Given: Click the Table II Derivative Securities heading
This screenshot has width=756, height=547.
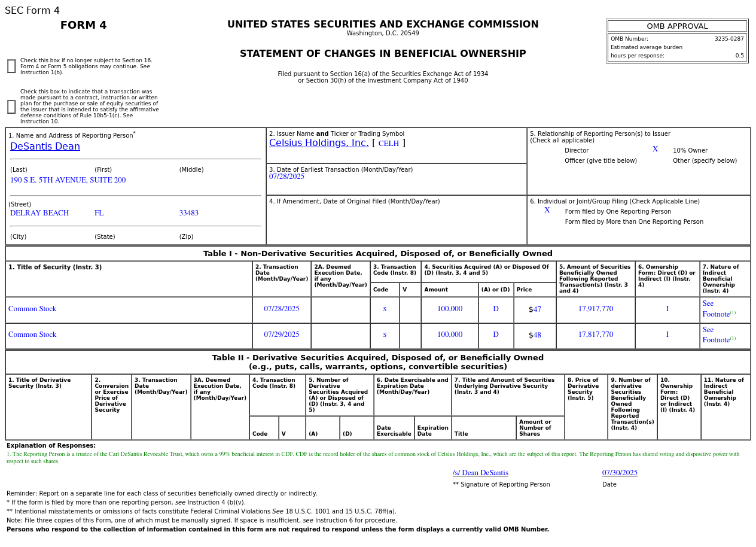Looking at the screenshot, I should 378,362.
